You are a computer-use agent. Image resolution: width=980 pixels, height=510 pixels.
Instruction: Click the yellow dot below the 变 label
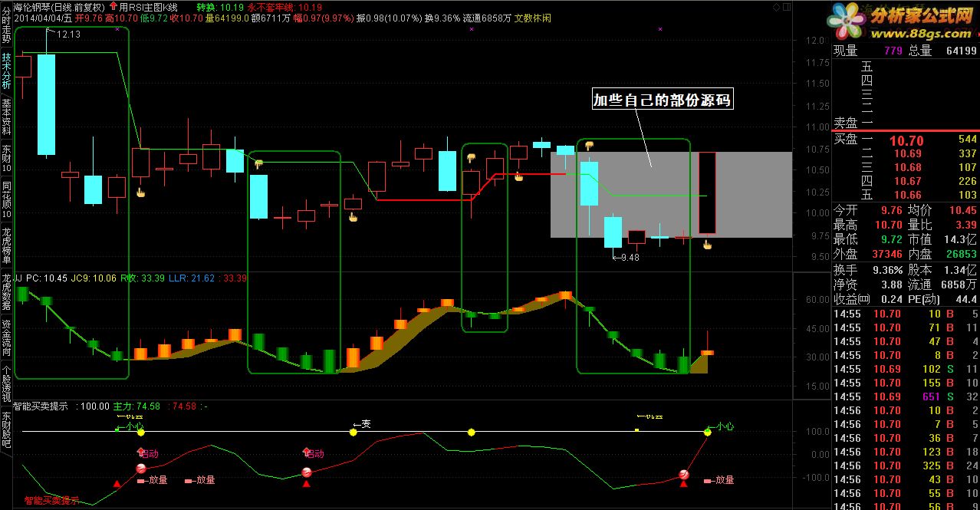click(354, 433)
